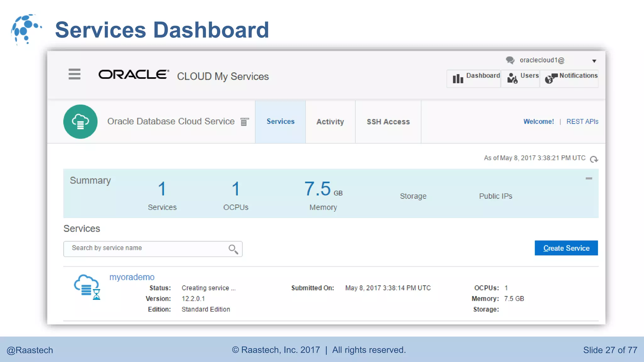Click the 'Storage' summary label
Screen dimensions: 644x362
(413, 196)
